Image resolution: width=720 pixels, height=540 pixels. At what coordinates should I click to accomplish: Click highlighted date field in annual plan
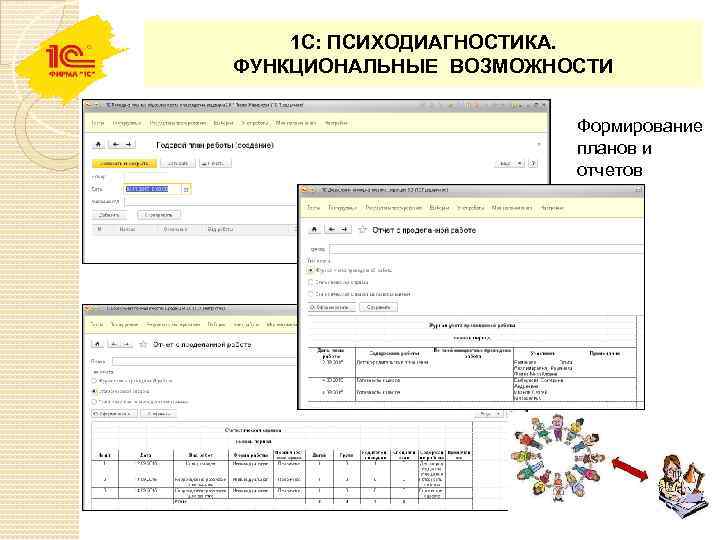coord(153,189)
